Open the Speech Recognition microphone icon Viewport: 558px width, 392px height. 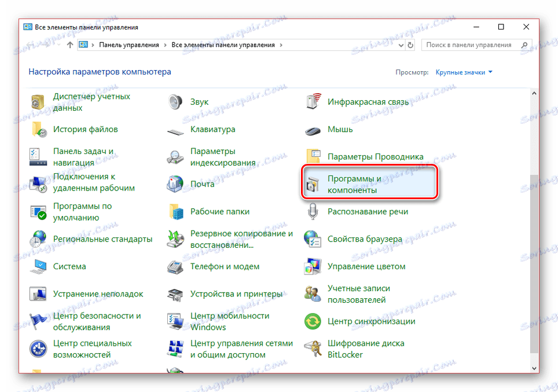click(313, 211)
